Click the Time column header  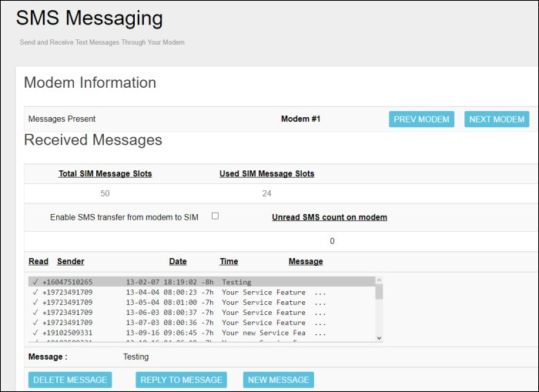point(229,262)
